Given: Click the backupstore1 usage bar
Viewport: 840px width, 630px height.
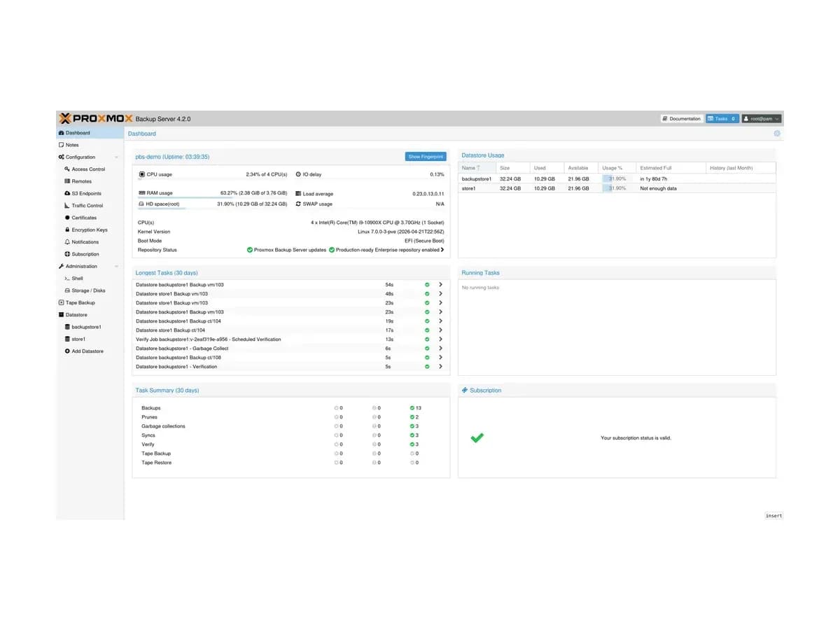Looking at the screenshot, I should (x=617, y=178).
